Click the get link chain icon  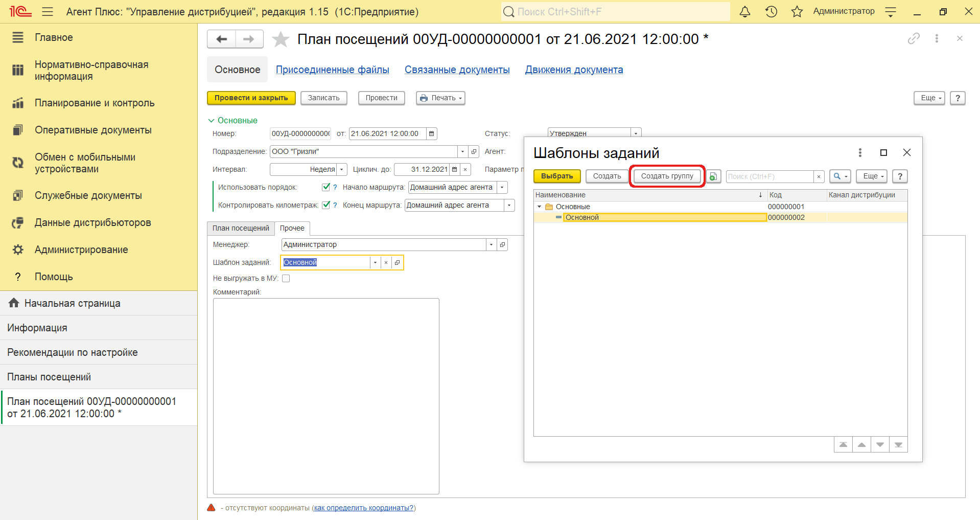[914, 38]
